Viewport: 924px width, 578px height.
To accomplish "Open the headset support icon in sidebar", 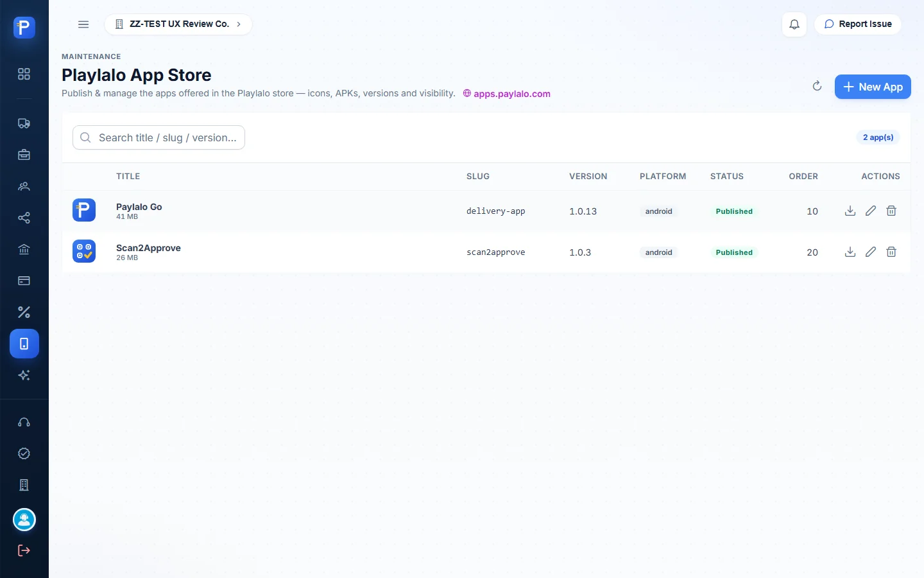I will 24,422.
